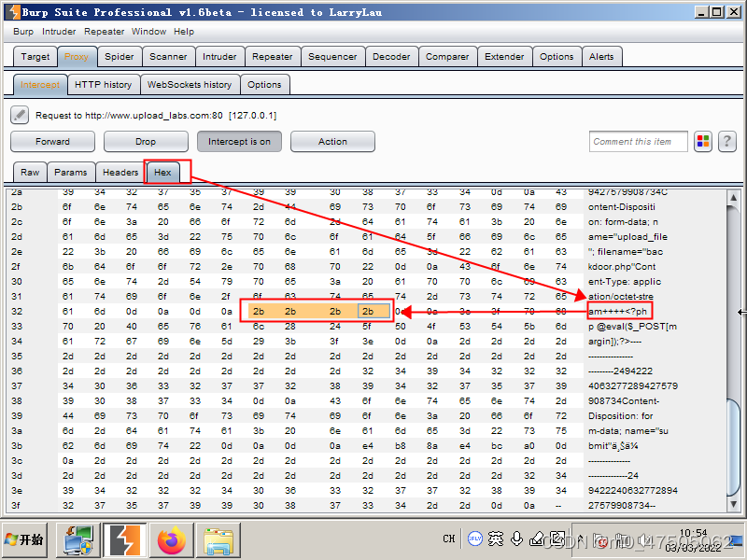Open the Repeater tool tab

(273, 57)
